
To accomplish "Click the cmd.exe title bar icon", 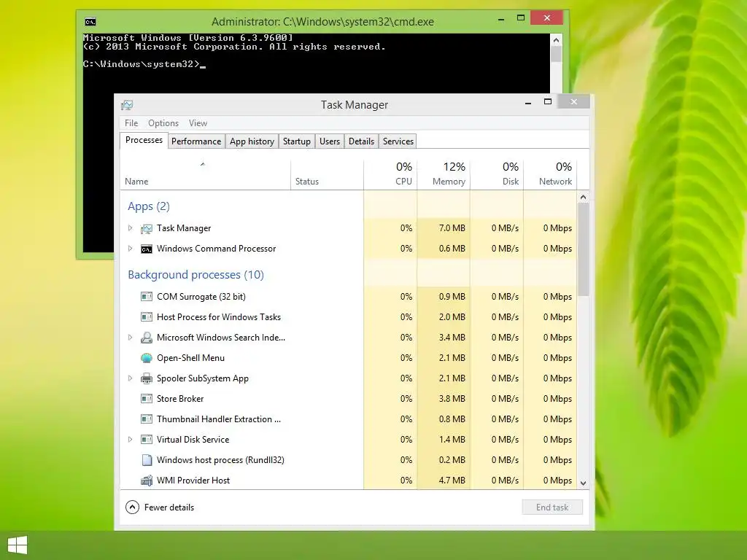I will 90,21.
